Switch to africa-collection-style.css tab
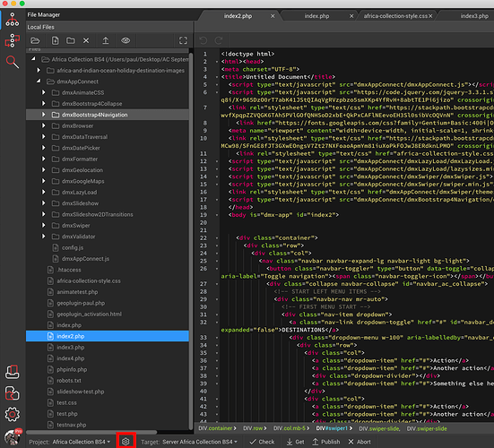494x448 pixels. [395, 16]
